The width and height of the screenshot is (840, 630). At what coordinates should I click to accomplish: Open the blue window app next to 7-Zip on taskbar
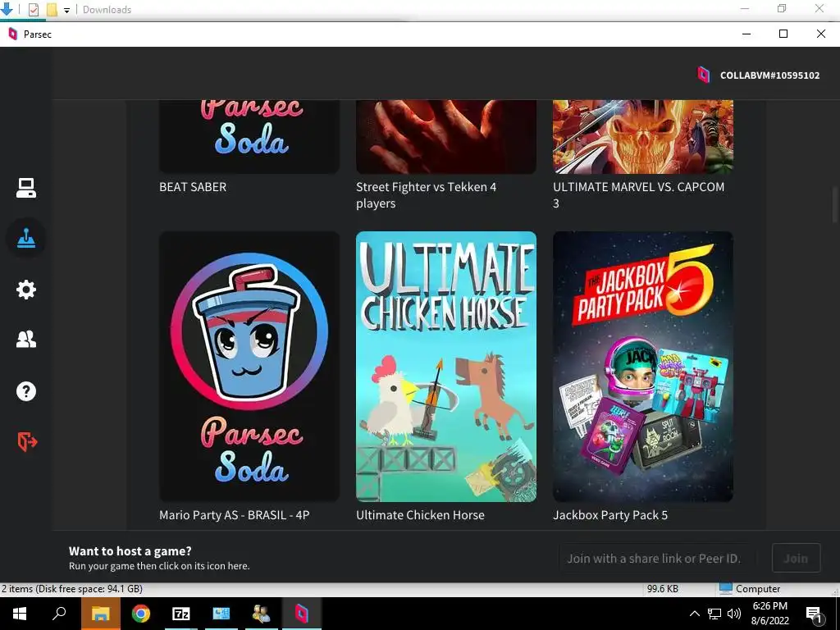(x=221, y=614)
